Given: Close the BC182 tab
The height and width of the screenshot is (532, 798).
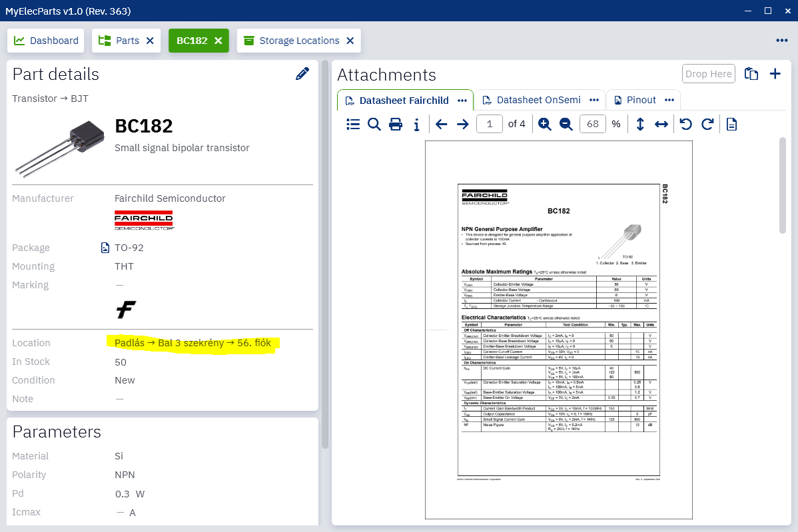Looking at the screenshot, I should click(218, 41).
